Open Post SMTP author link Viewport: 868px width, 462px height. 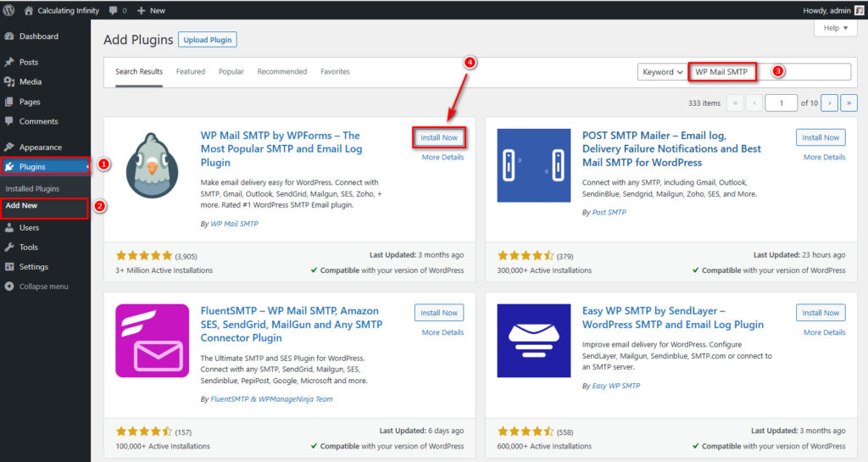click(x=609, y=213)
